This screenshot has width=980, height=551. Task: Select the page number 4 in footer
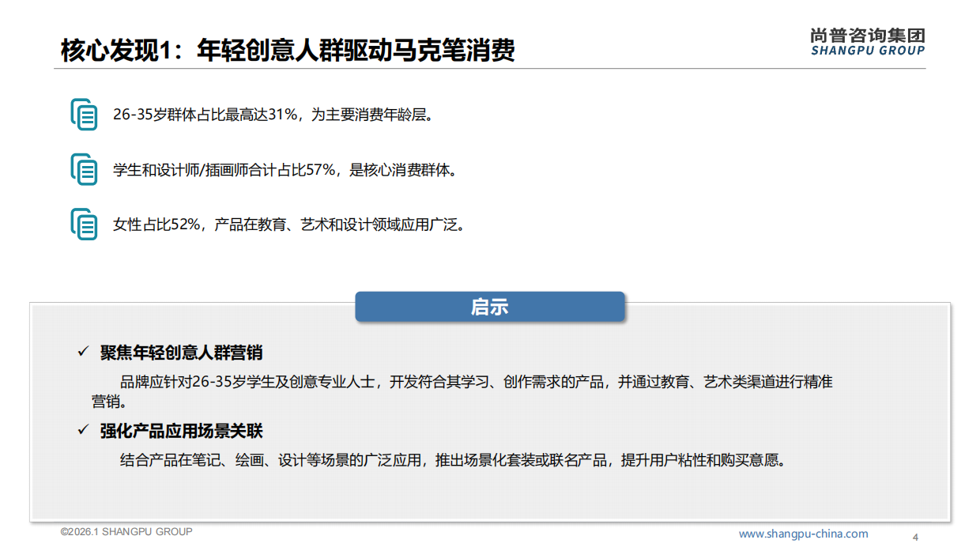click(915, 538)
